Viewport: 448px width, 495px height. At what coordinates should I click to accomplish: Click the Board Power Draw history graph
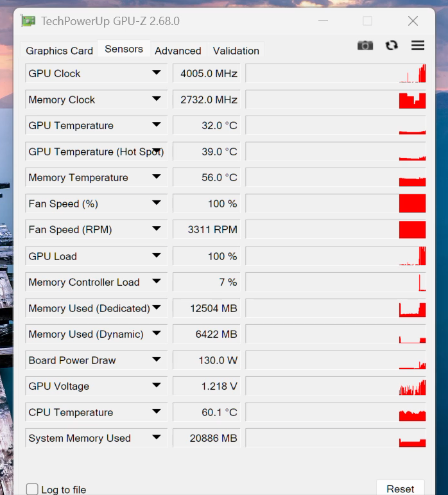(x=336, y=360)
